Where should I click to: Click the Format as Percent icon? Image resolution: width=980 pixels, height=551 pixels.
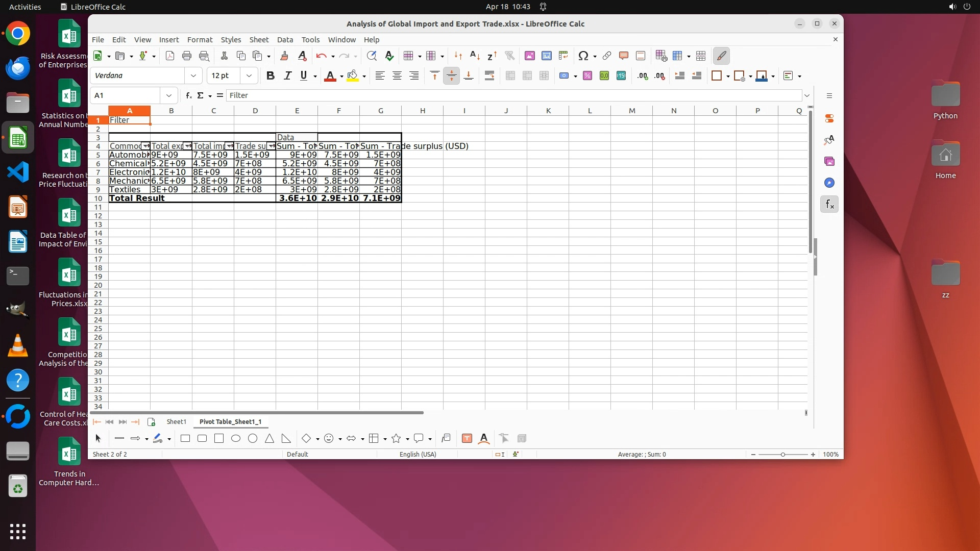coord(587,76)
